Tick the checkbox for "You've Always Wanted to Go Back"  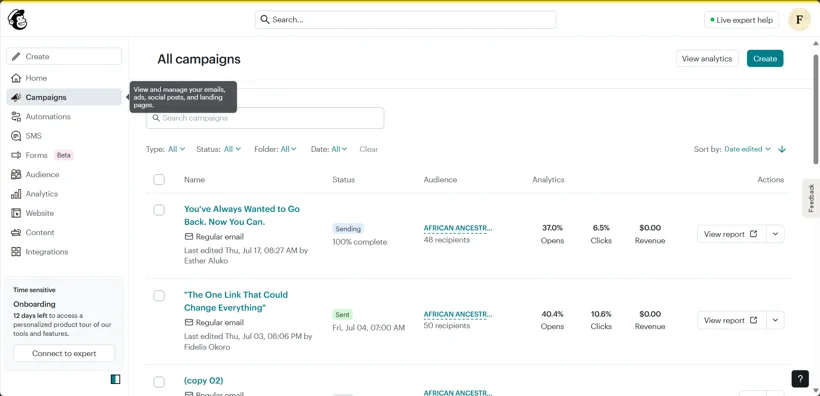click(159, 210)
